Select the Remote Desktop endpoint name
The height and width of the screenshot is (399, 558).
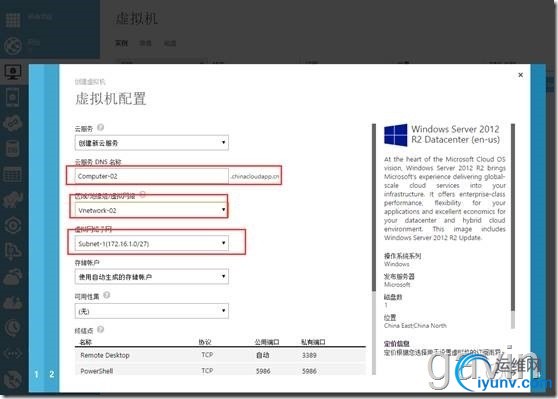105,355
